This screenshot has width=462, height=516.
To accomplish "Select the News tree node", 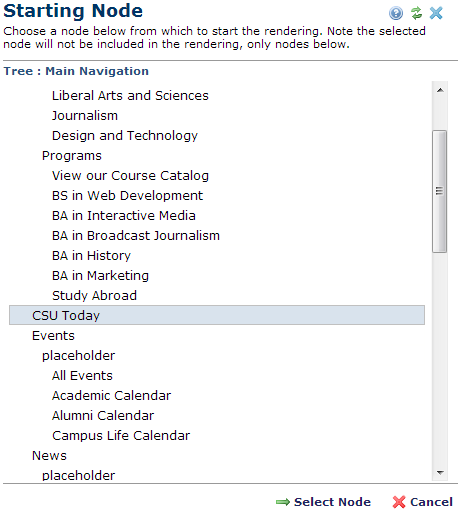I will [49, 455].
